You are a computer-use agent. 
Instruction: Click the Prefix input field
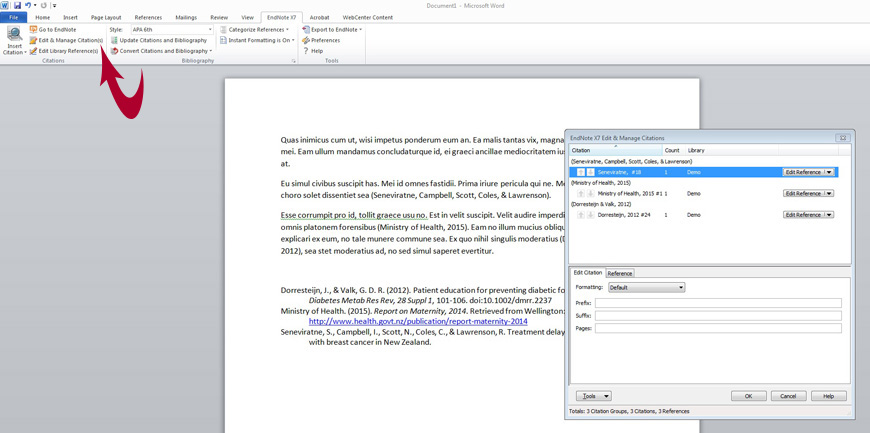[718, 303]
